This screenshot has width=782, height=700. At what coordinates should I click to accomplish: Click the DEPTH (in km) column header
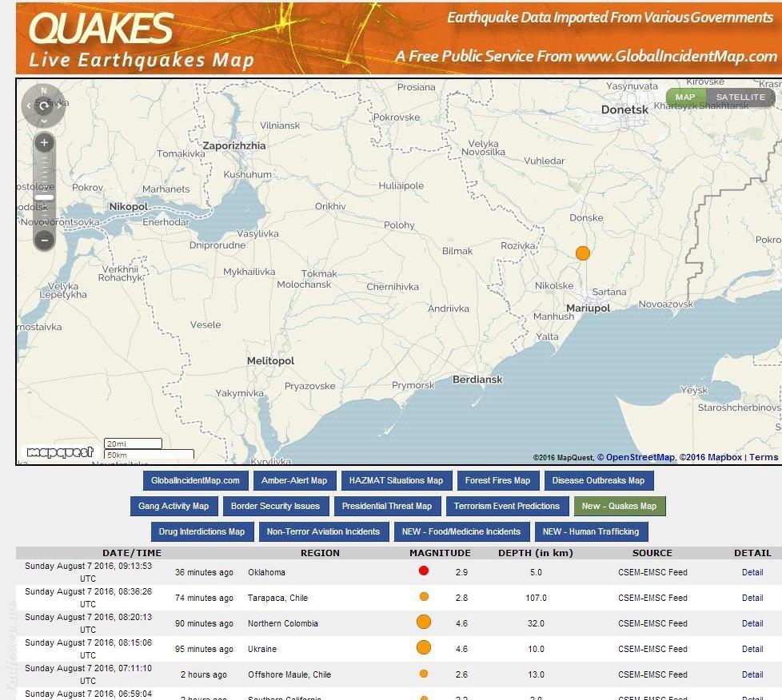(536, 553)
